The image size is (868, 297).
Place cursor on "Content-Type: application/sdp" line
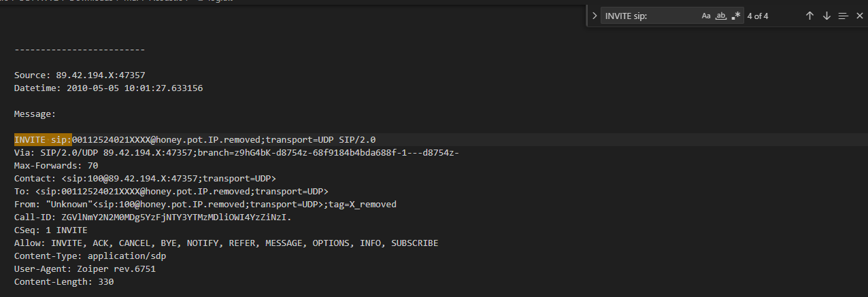[90, 256]
